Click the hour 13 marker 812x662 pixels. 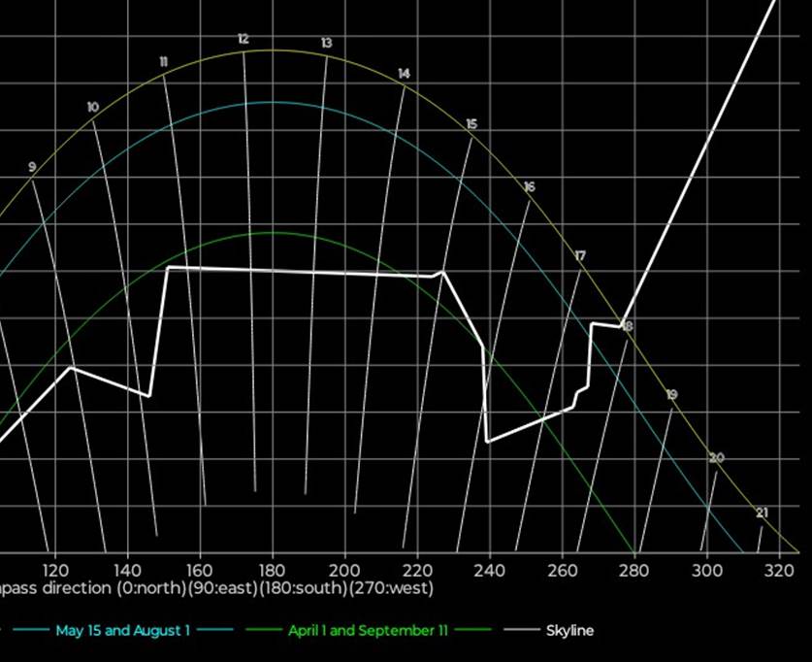point(326,44)
